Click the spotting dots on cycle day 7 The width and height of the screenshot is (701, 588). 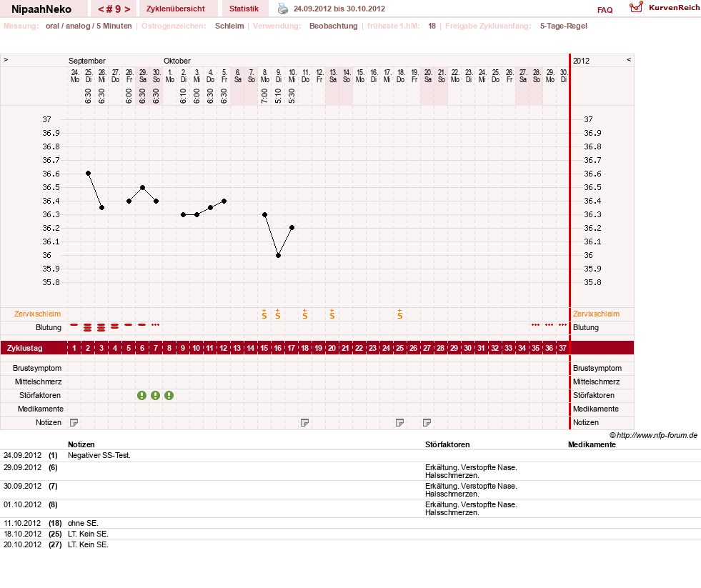tap(155, 324)
